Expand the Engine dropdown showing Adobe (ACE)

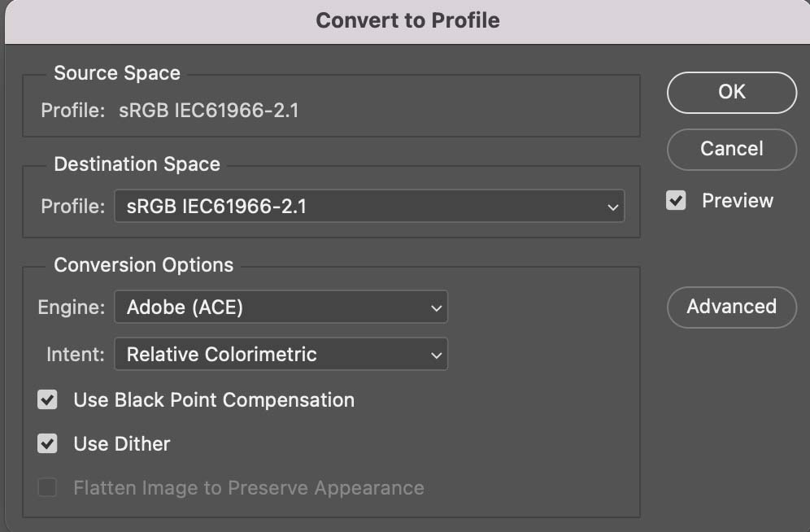(281, 307)
